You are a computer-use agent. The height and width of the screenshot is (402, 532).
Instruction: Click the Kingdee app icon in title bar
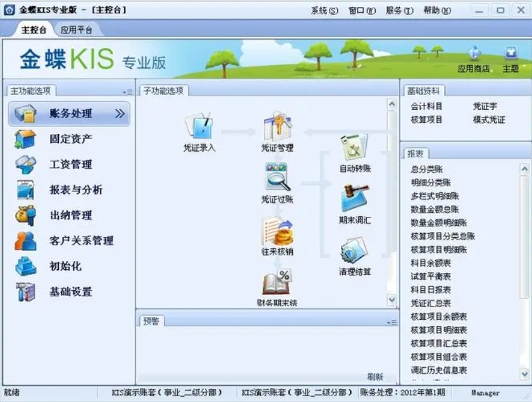pyautogui.click(x=9, y=10)
